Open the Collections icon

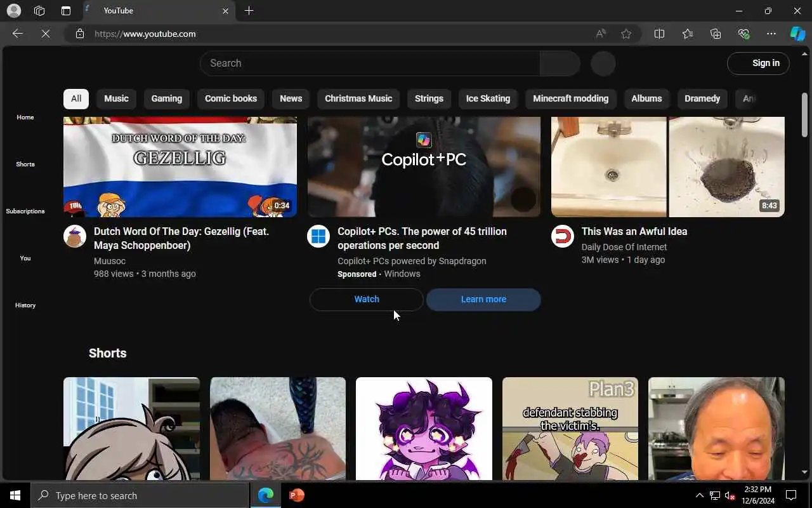click(716, 34)
